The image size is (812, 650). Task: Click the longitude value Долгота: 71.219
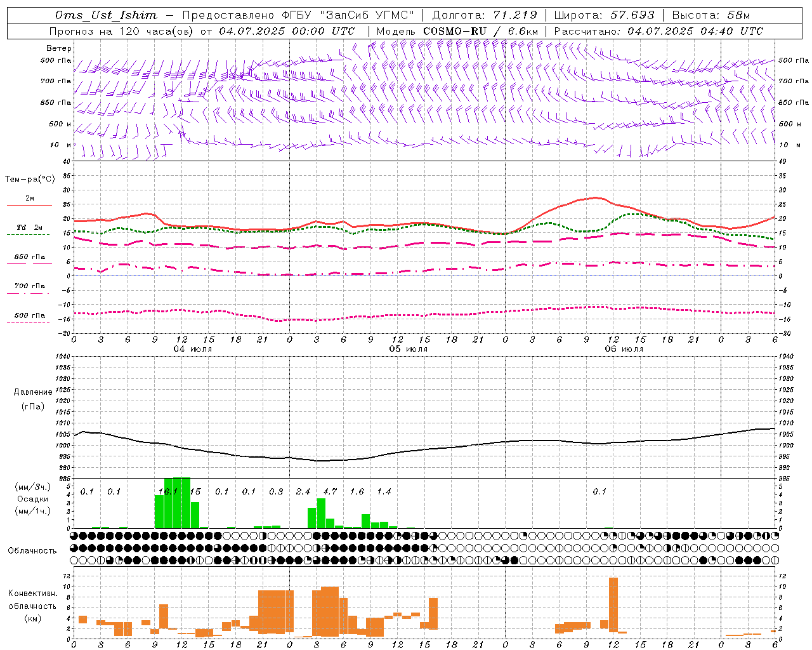485,15
